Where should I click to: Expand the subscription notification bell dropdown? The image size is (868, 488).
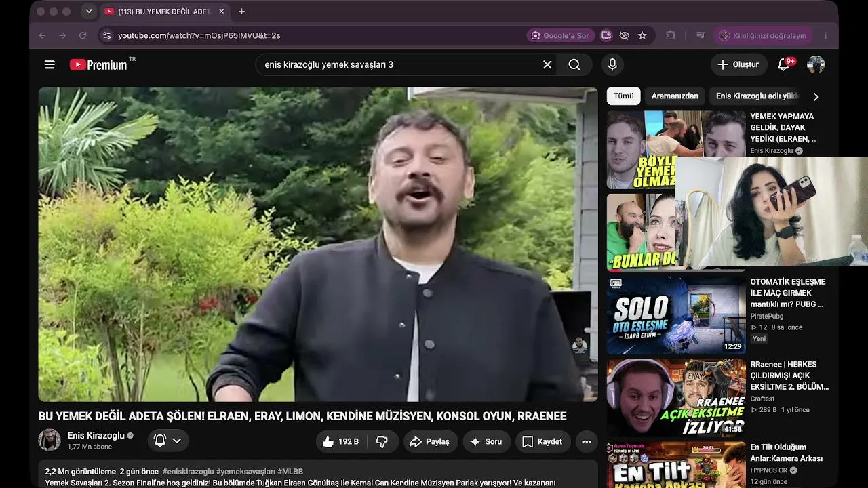(x=168, y=441)
